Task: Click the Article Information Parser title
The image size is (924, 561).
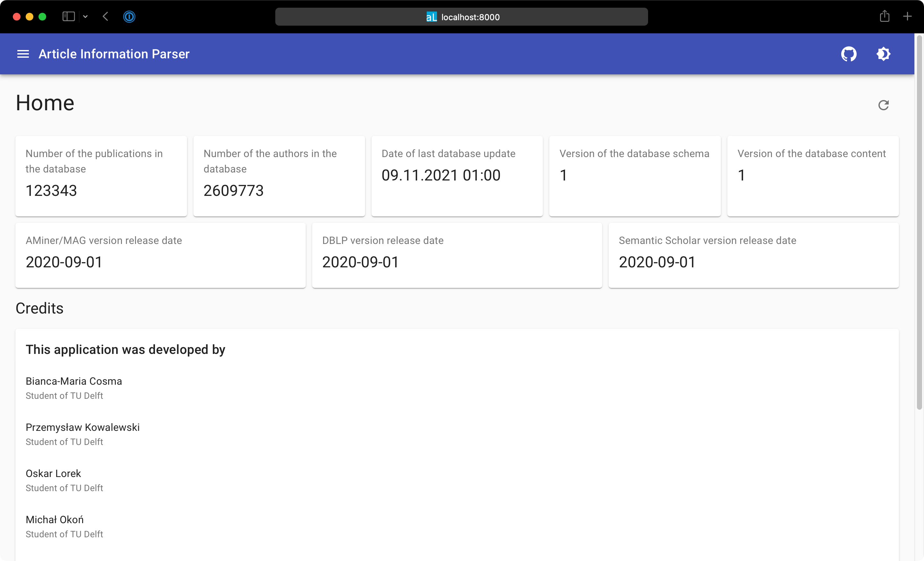Action: coord(114,54)
